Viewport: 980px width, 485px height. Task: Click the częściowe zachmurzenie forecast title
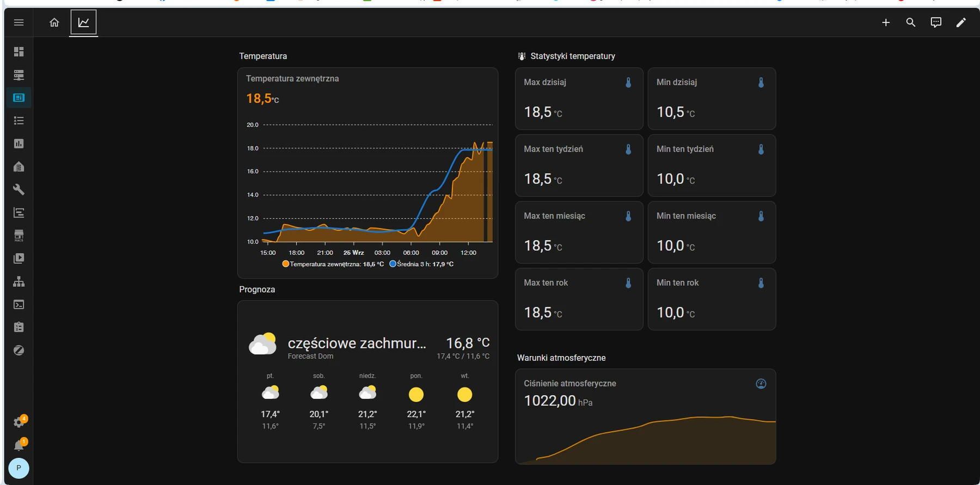coord(357,343)
